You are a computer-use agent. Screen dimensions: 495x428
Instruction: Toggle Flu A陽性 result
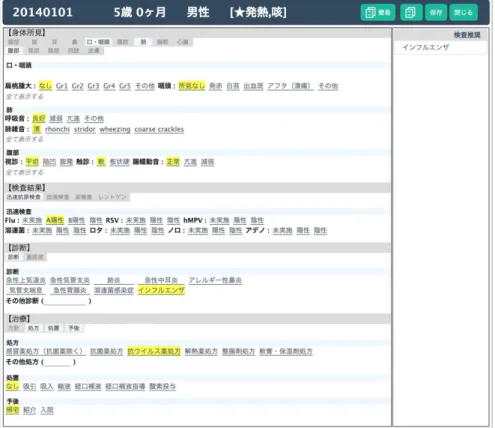point(55,220)
